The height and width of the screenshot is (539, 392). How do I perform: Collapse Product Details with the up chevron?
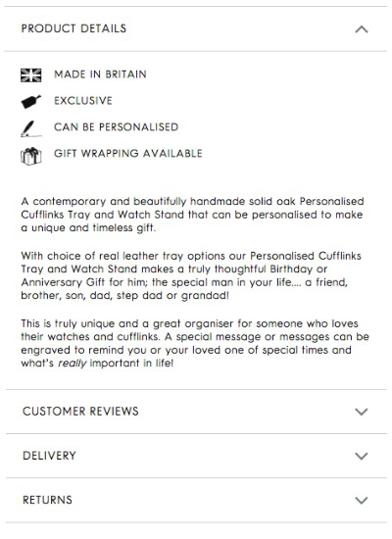(x=362, y=29)
